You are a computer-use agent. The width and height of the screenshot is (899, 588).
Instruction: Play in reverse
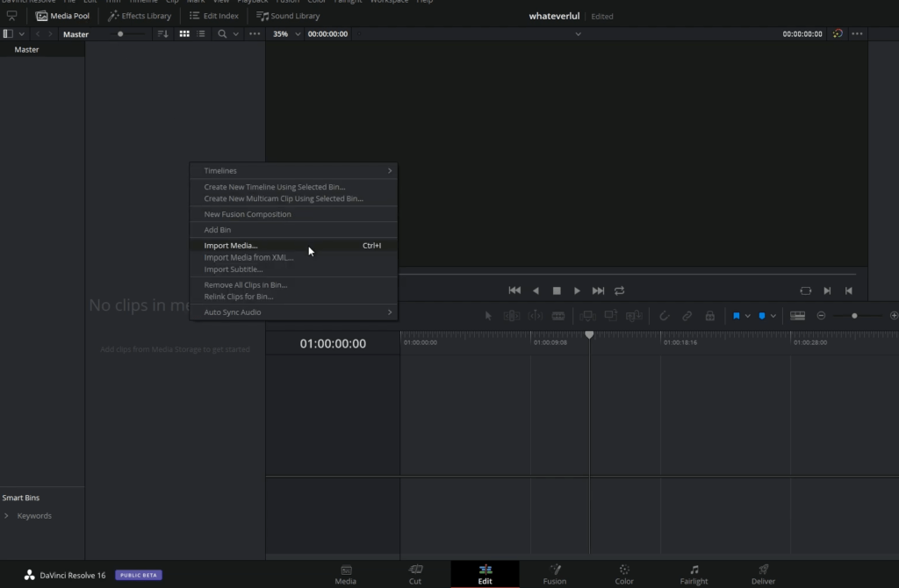[536, 290]
